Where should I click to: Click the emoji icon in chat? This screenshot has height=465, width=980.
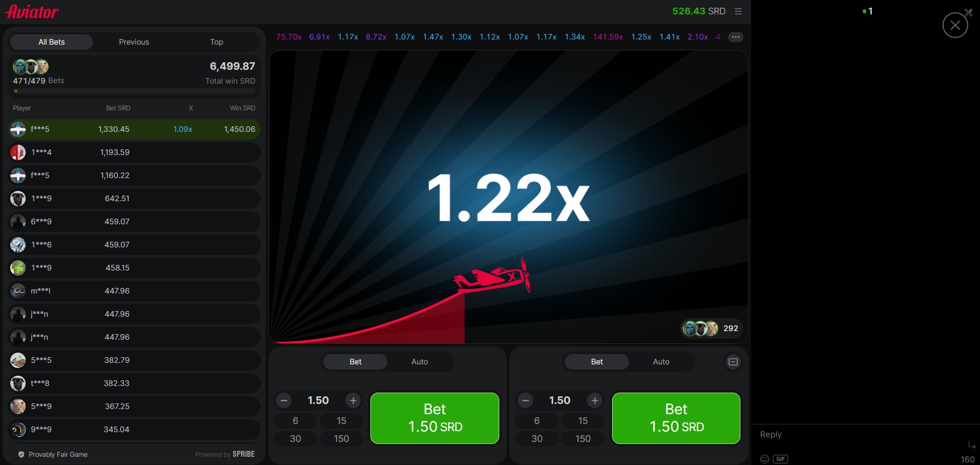765,459
